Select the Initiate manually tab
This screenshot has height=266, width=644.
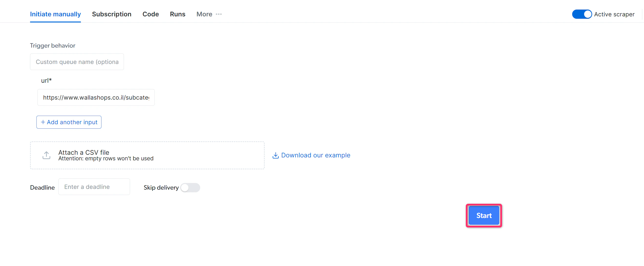[x=55, y=14]
